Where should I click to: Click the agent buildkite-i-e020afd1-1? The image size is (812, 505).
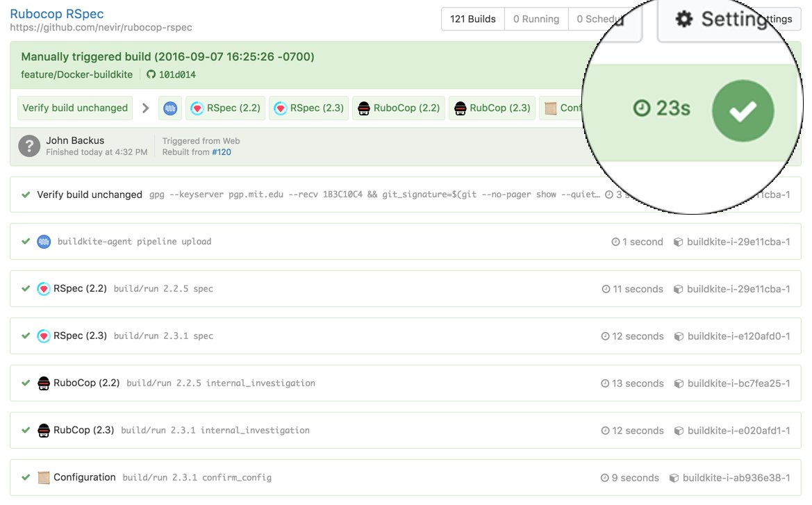point(738,431)
